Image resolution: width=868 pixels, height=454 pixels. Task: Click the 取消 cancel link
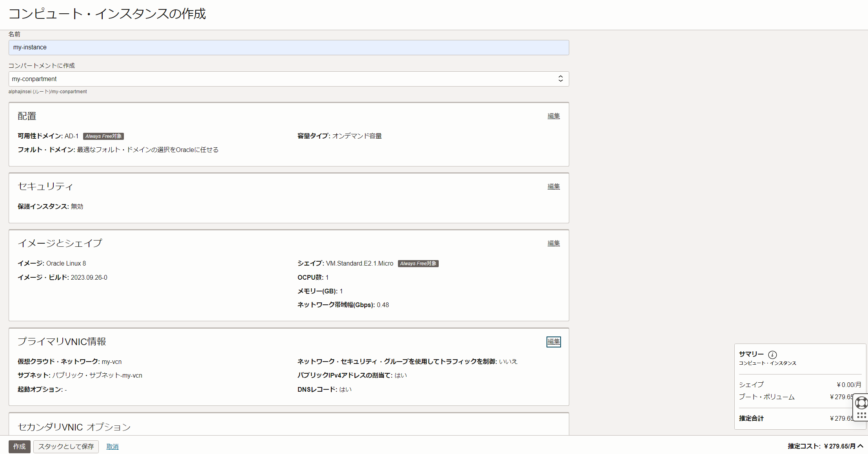click(x=112, y=447)
